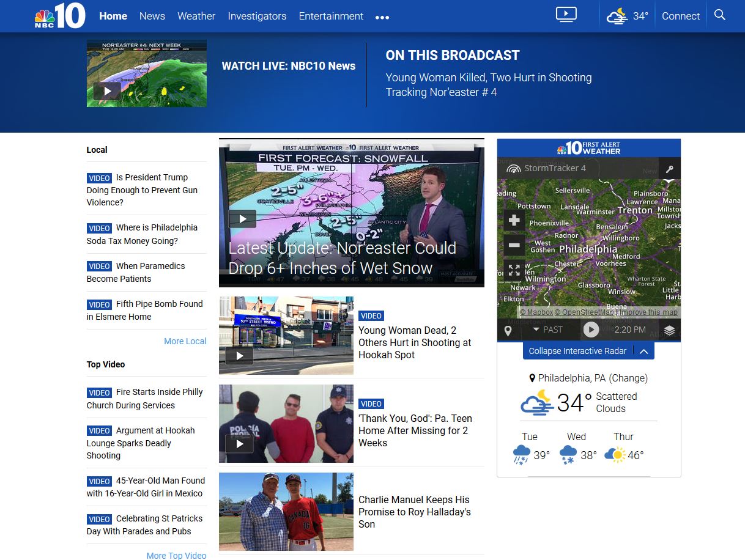Click the weather cloud icon in header
Viewport: 745px width, 560px height.
coord(617,16)
